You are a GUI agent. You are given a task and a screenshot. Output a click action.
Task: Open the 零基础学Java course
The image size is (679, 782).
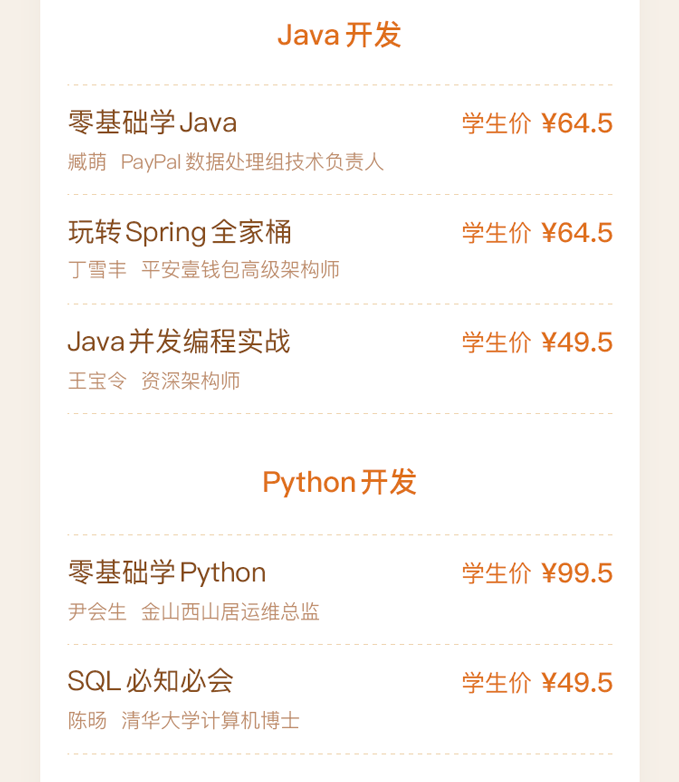pos(153,123)
